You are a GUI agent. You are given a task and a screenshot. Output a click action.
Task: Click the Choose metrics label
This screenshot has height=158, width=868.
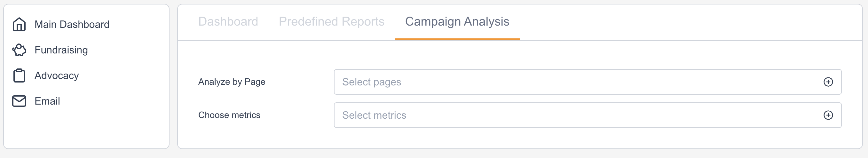click(229, 115)
